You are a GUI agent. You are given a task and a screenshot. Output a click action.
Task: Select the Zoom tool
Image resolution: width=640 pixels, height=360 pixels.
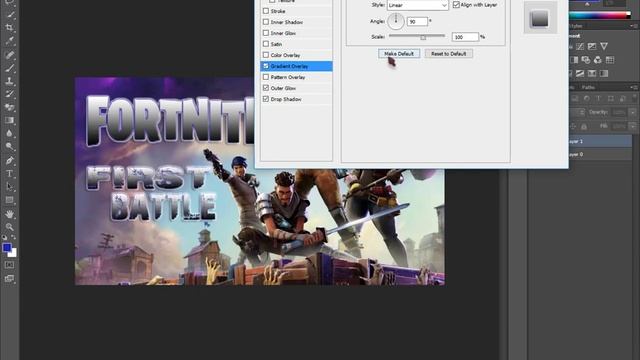[9, 227]
